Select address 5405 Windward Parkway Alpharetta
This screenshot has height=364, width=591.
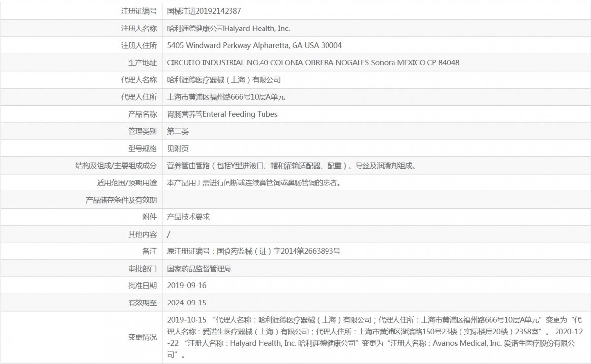pos(229,45)
